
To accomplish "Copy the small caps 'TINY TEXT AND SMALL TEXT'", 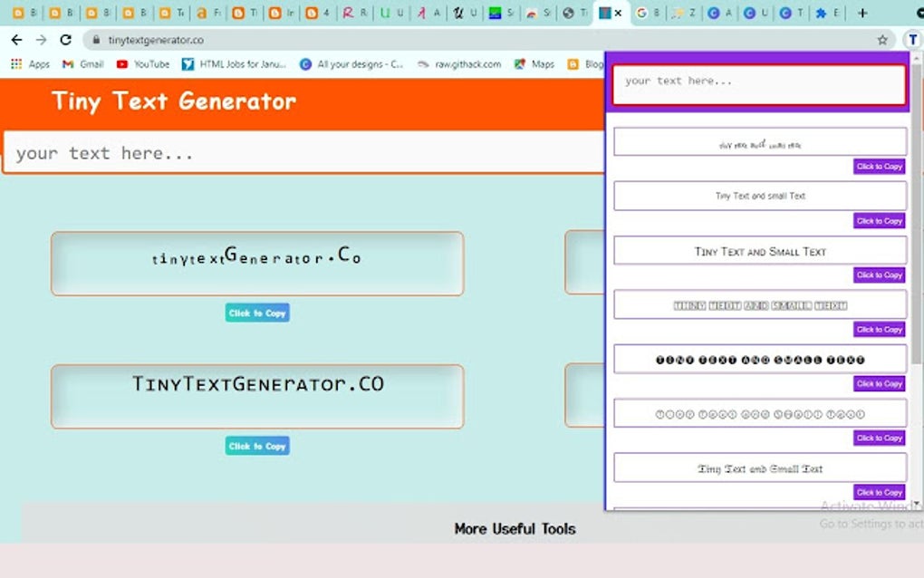I will (x=879, y=275).
